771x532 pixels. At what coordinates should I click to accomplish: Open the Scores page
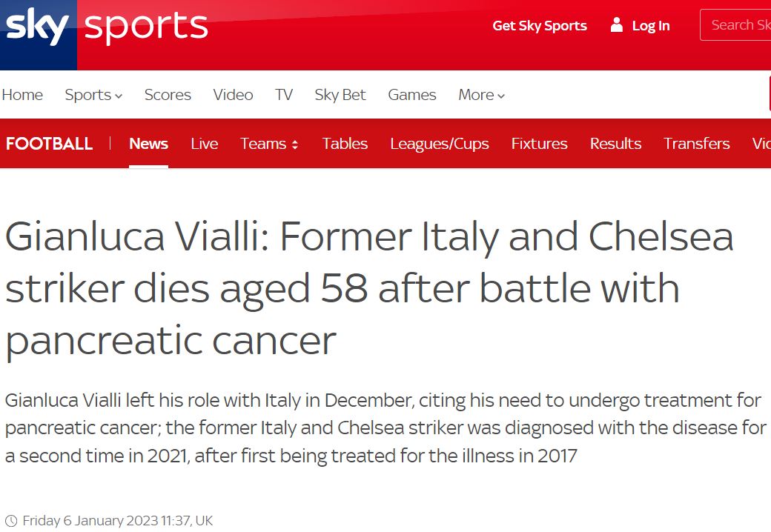point(168,95)
